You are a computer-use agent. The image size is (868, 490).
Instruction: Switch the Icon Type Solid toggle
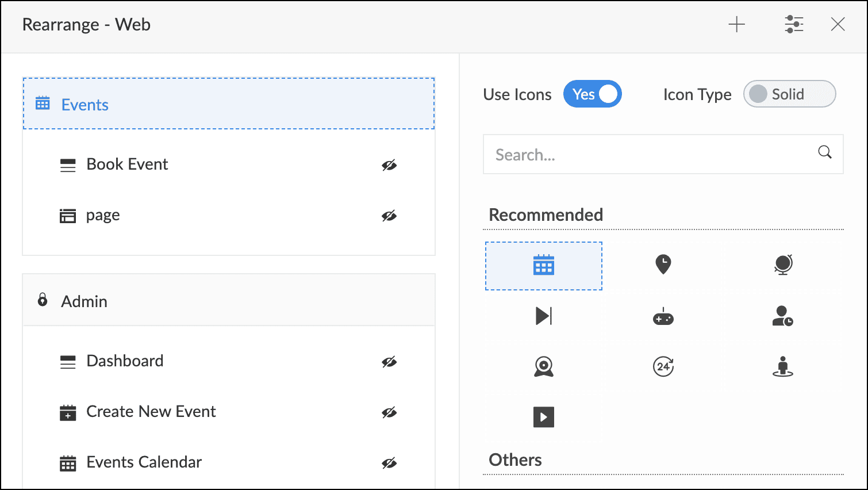click(x=789, y=94)
